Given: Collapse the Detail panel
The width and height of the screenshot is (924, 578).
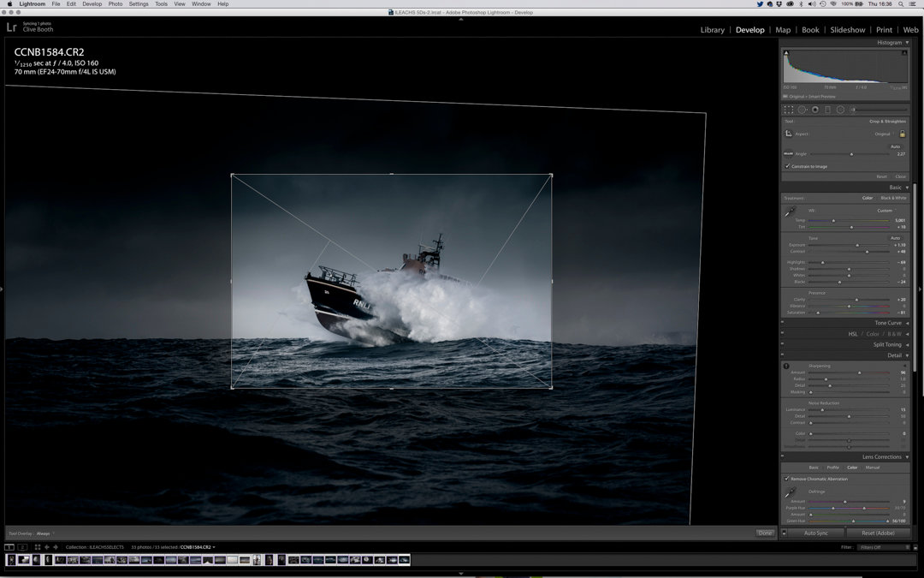Looking at the screenshot, I should pyautogui.click(x=907, y=355).
